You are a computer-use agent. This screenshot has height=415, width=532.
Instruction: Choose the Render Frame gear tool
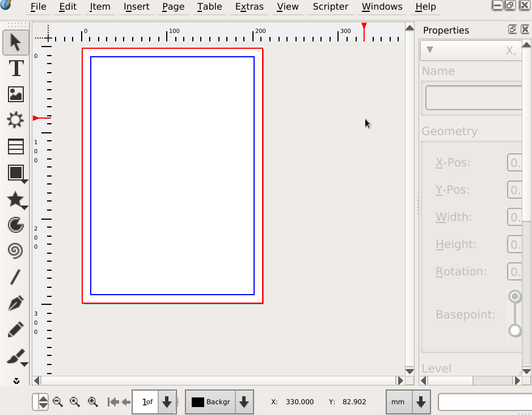pyautogui.click(x=15, y=120)
